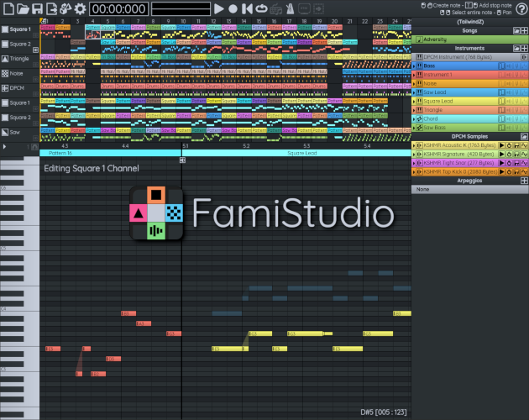
Task: Open the settings gear in the toolbar
Action: point(80,8)
